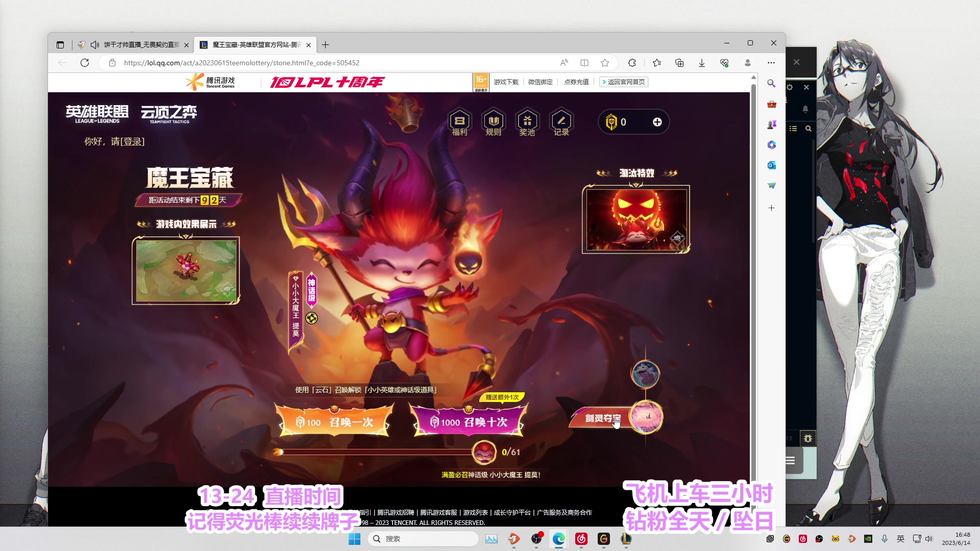Open the collections icon

[x=679, y=63]
